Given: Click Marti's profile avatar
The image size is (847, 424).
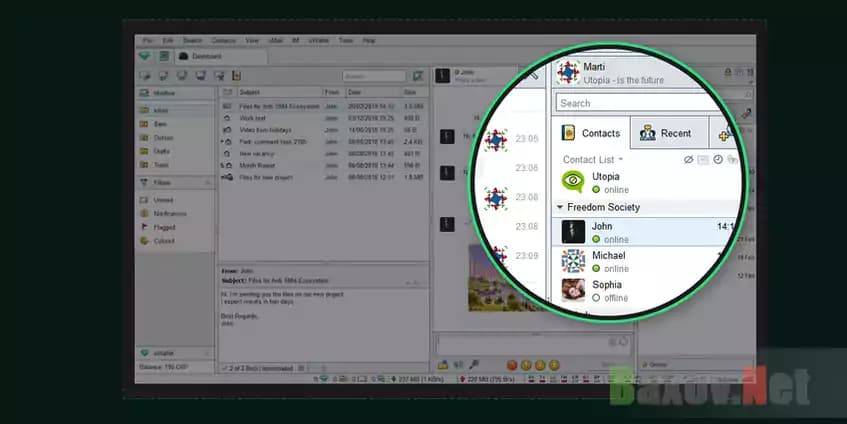Looking at the screenshot, I should (x=570, y=74).
